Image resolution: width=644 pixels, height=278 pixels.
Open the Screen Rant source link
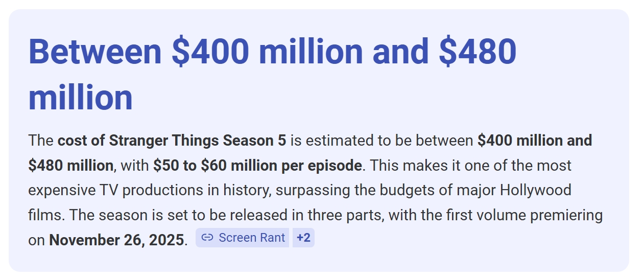(243, 238)
